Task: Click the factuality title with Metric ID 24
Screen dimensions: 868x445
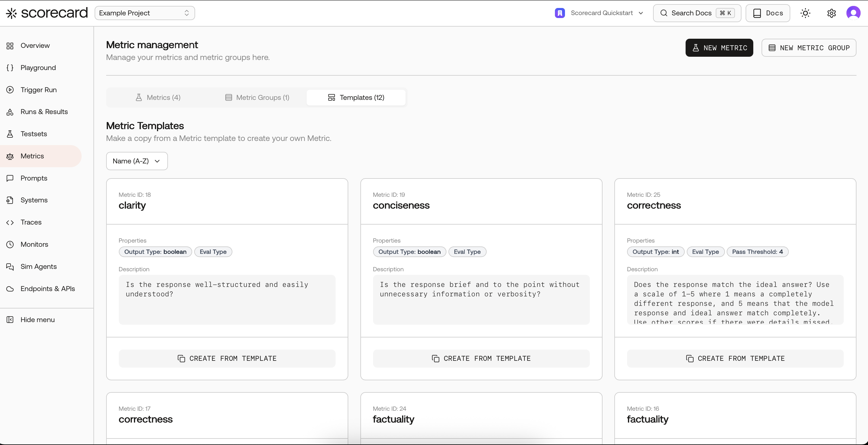Action: [x=393, y=419]
